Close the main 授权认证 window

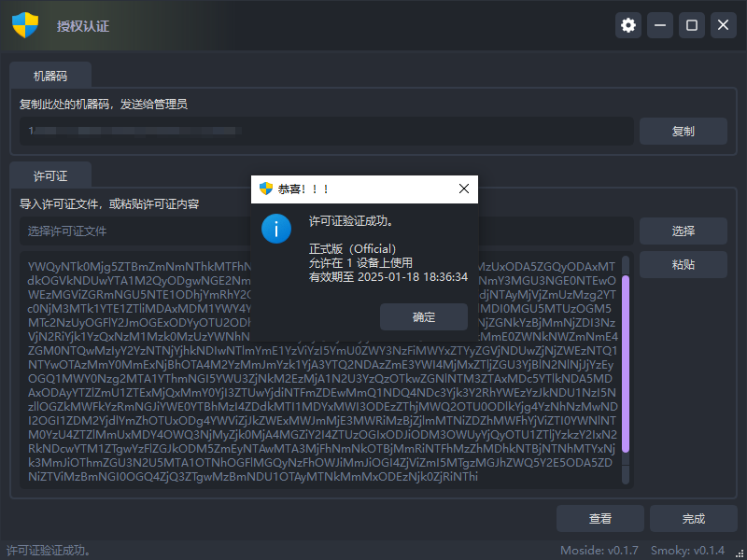tap(723, 25)
